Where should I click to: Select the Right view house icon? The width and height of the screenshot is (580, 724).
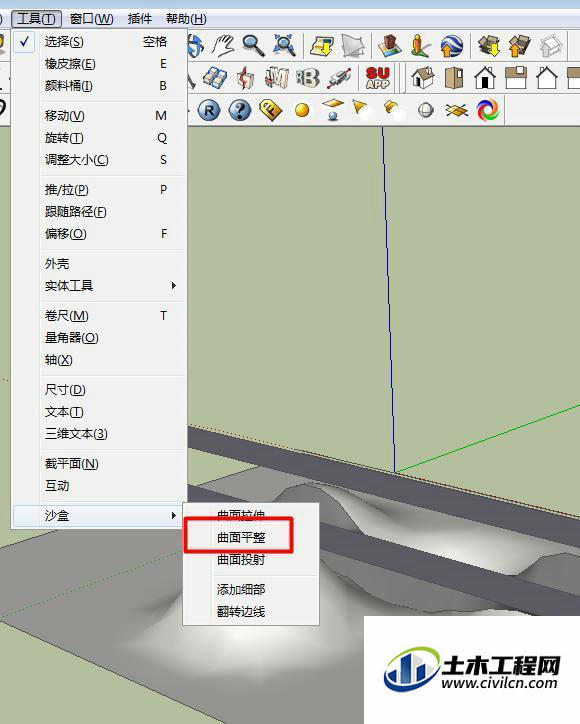453,78
